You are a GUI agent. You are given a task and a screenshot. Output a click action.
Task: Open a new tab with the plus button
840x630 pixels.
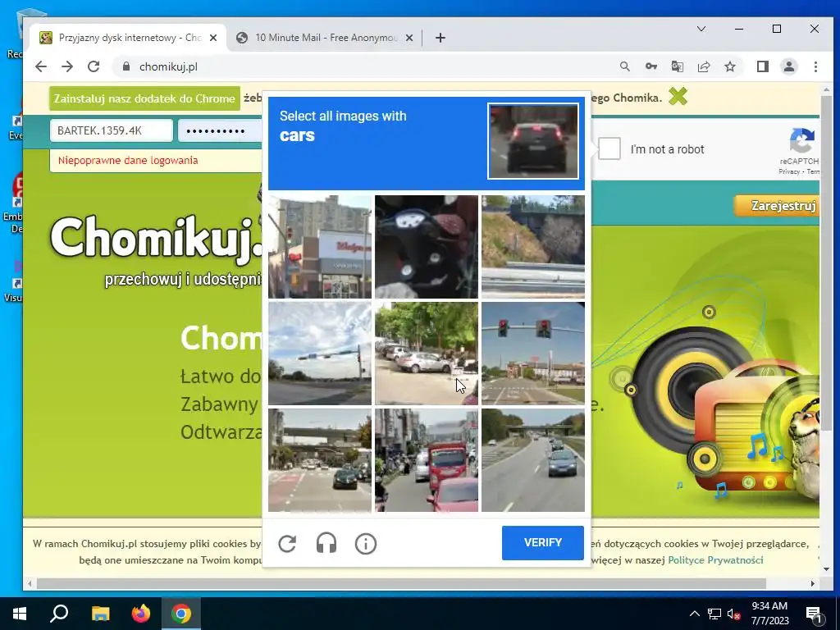pos(441,38)
